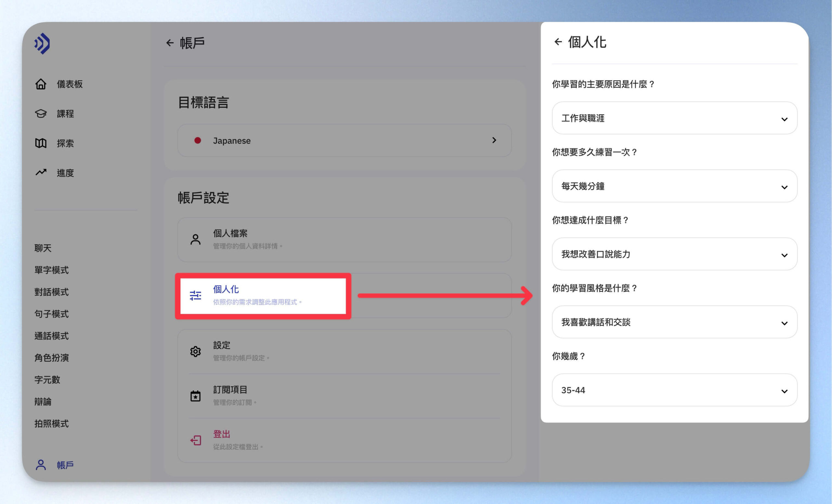Open the 工作與職涯 dropdown
This screenshot has height=504, width=832.
point(674,118)
